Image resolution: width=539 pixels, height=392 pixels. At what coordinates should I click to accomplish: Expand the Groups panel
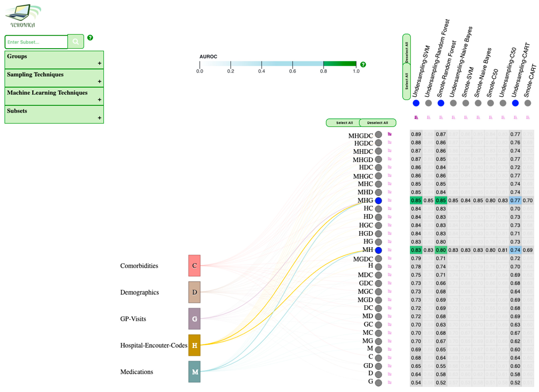(100, 63)
